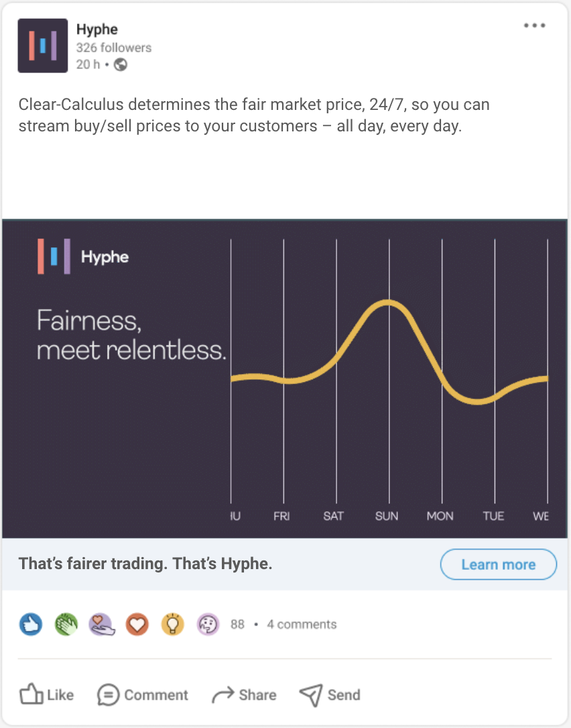Click the 326 followers text

click(114, 48)
